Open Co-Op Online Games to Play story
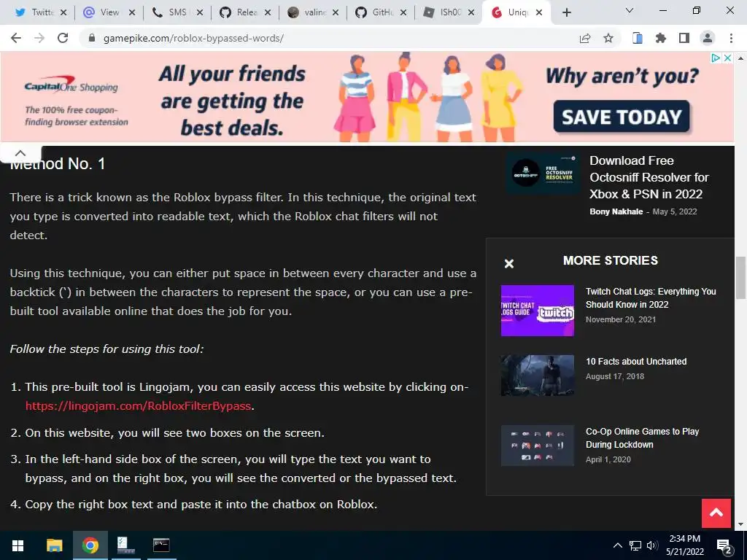The image size is (747, 560). point(642,437)
